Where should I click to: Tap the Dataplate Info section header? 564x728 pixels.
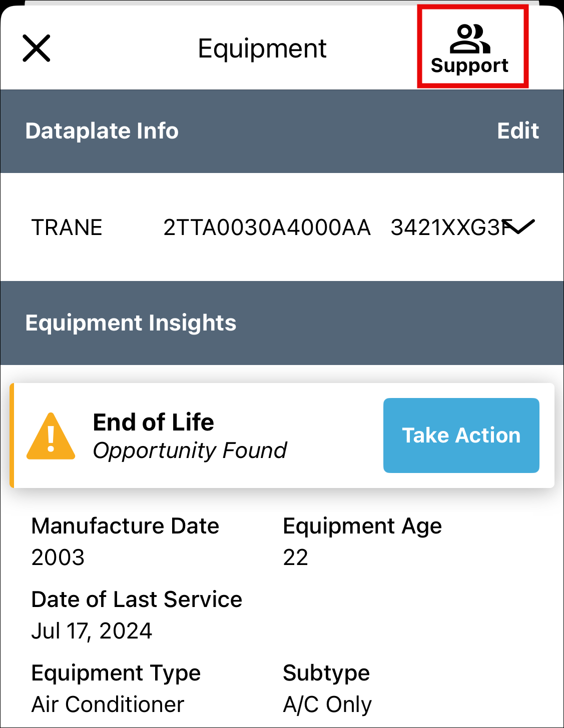click(x=102, y=131)
